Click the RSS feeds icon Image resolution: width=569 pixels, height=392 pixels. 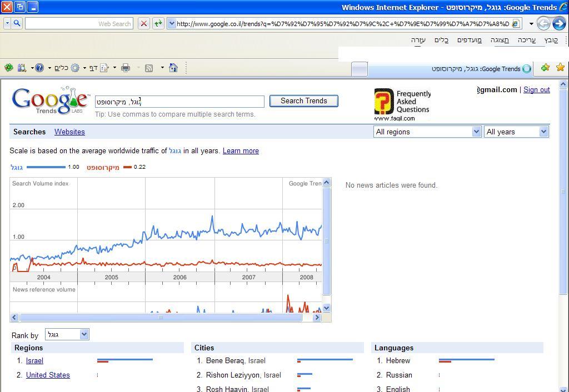[x=149, y=68]
